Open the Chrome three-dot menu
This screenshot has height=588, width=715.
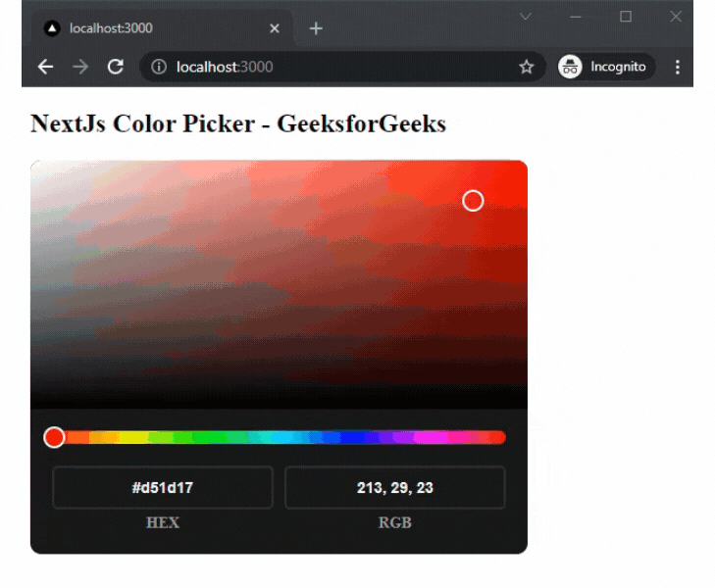(x=678, y=67)
